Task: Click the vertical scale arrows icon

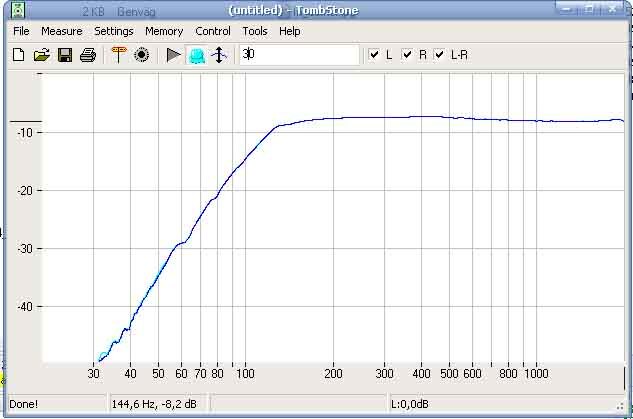Action: pyautogui.click(x=219, y=55)
